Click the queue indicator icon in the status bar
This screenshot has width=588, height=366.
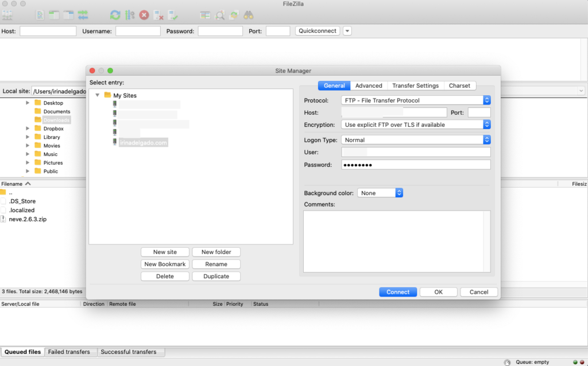tap(507, 362)
